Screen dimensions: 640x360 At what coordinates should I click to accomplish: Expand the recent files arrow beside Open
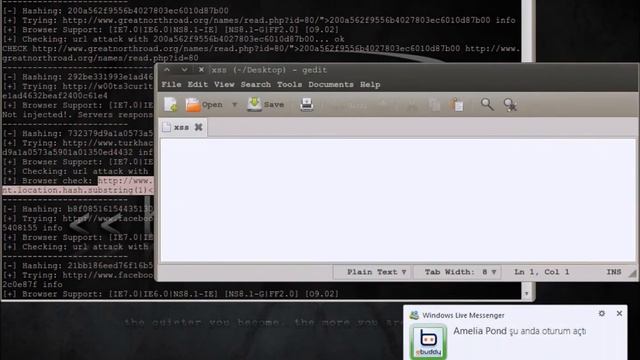pyautogui.click(x=234, y=105)
